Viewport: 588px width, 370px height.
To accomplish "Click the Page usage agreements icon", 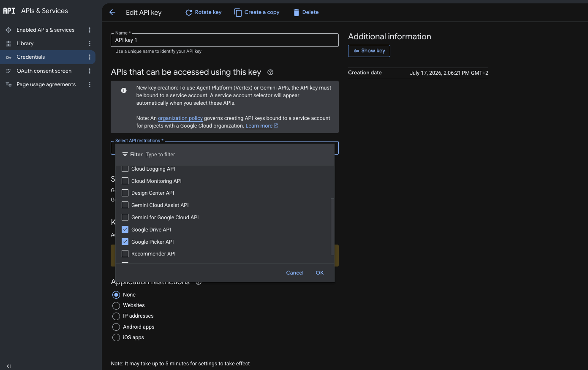I will tap(8, 84).
